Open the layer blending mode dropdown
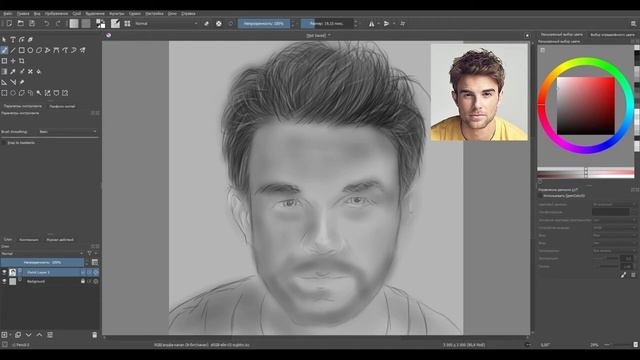This screenshot has height=360, width=640. (42, 253)
